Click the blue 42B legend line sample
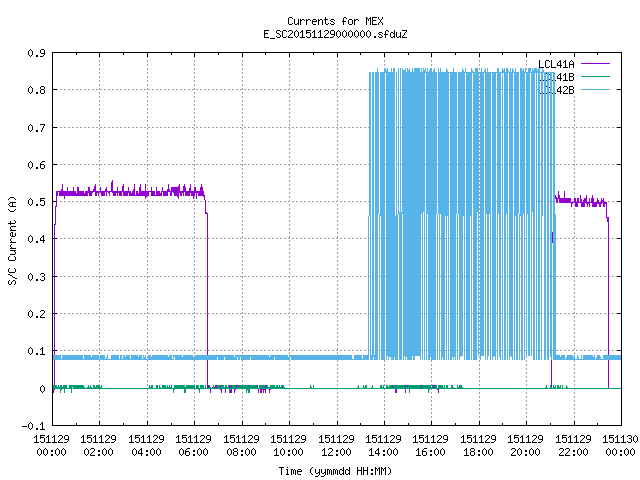The height and width of the screenshot is (480, 640). [595, 89]
